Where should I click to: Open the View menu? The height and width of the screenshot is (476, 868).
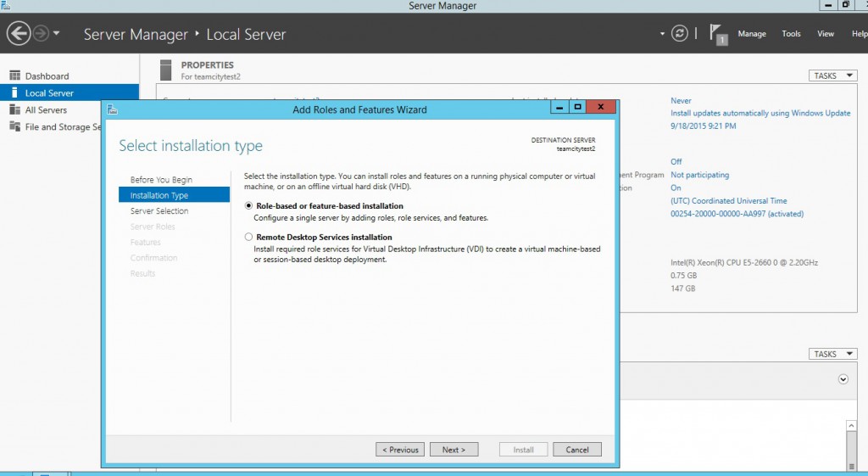click(x=826, y=34)
